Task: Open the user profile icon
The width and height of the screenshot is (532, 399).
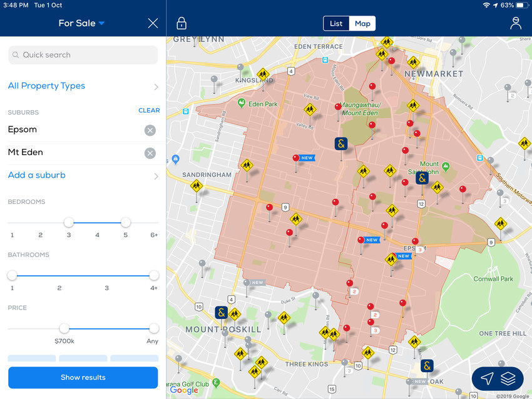Action: pyautogui.click(x=515, y=24)
